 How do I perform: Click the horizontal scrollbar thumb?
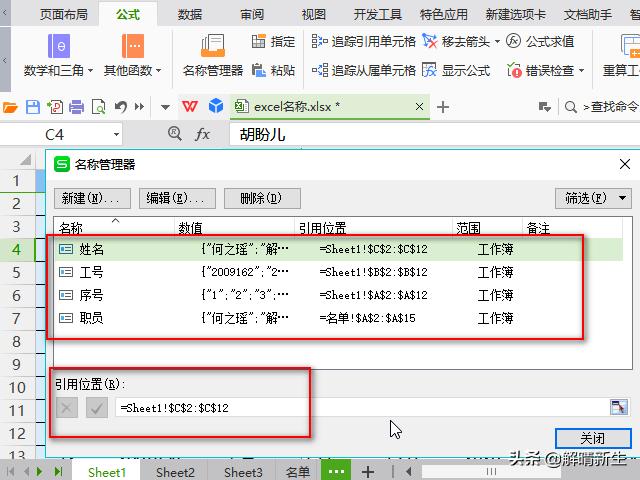pos(491,472)
